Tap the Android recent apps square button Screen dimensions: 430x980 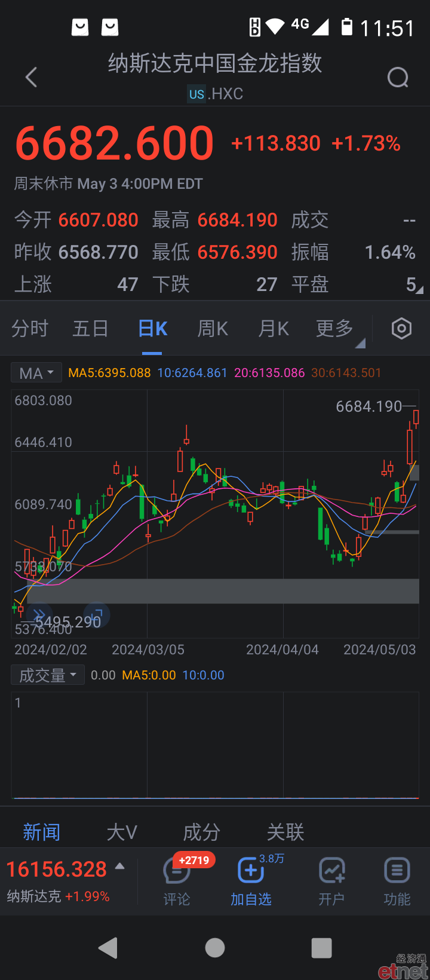[x=321, y=948]
